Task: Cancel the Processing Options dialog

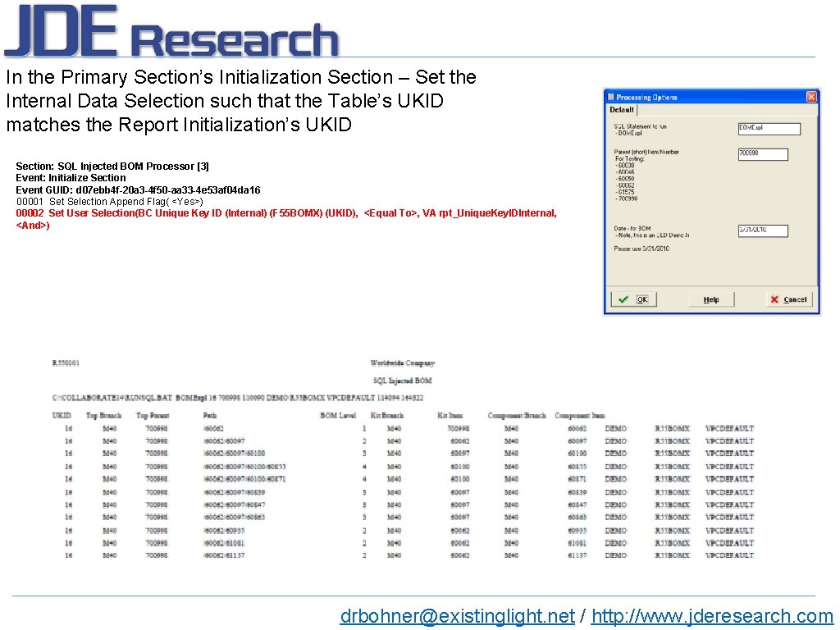Action: click(x=788, y=299)
